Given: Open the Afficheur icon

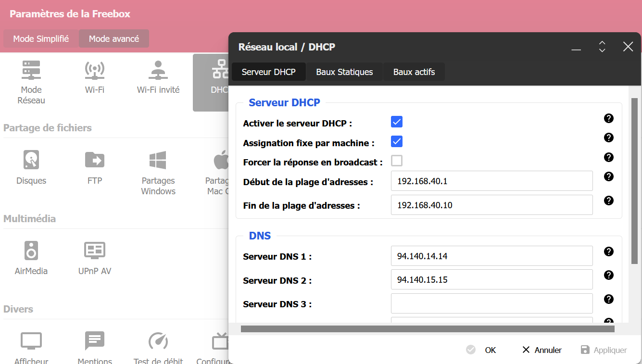Looking at the screenshot, I should click(31, 341).
